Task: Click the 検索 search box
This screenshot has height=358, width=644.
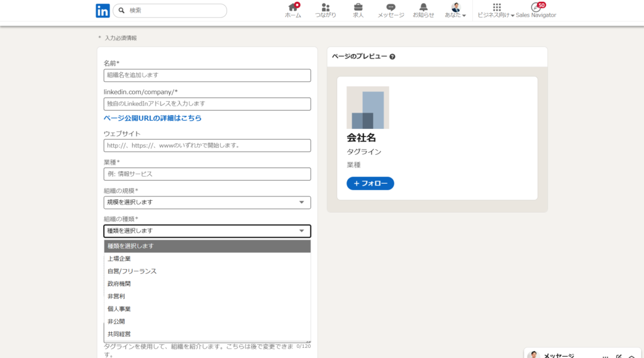Action: coord(170,11)
